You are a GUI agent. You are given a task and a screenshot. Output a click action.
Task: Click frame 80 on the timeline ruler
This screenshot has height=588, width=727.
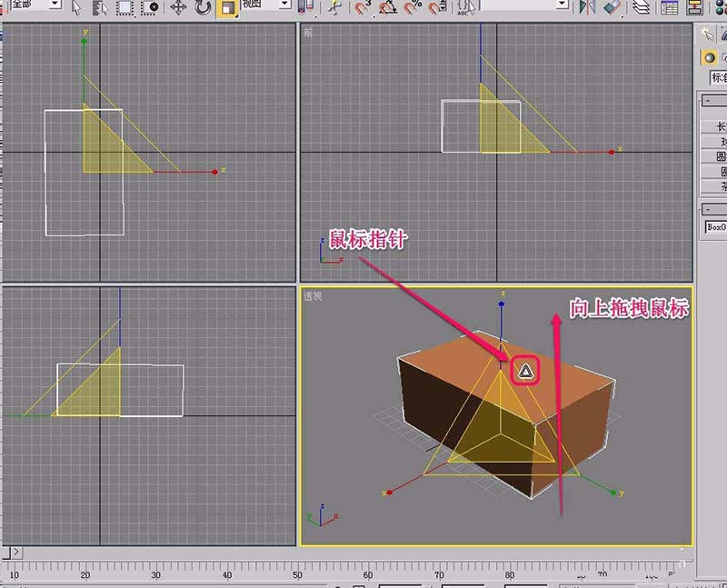pos(509,575)
